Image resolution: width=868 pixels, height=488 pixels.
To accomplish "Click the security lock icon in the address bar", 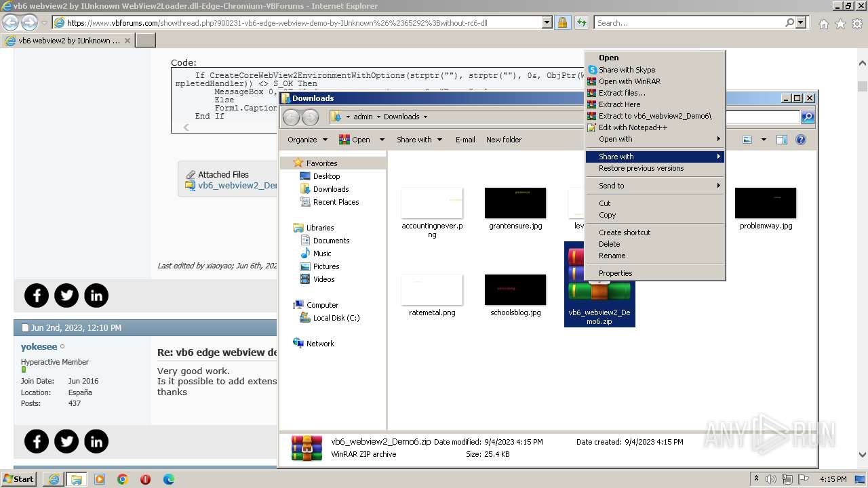I will [x=563, y=22].
